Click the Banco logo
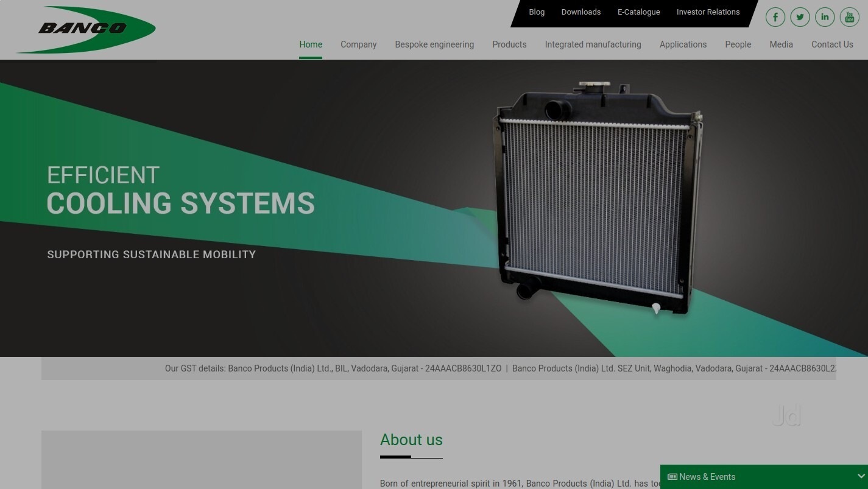This screenshot has height=489, width=868. [86, 29]
